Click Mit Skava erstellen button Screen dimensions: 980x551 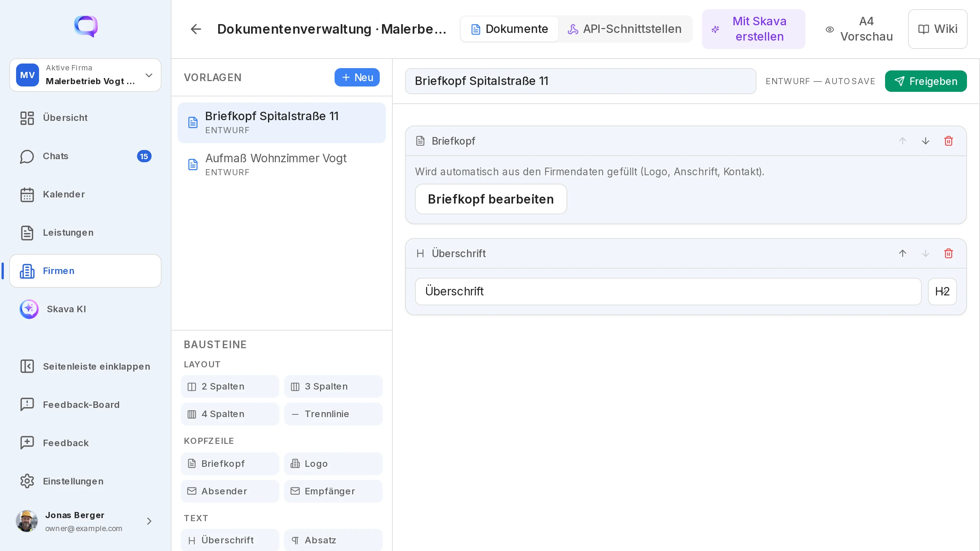pyautogui.click(x=753, y=29)
